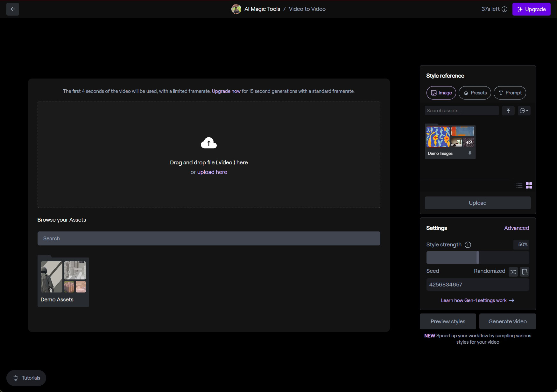Select the Presets style reference tab
The width and height of the screenshot is (557, 392).
pyautogui.click(x=475, y=93)
